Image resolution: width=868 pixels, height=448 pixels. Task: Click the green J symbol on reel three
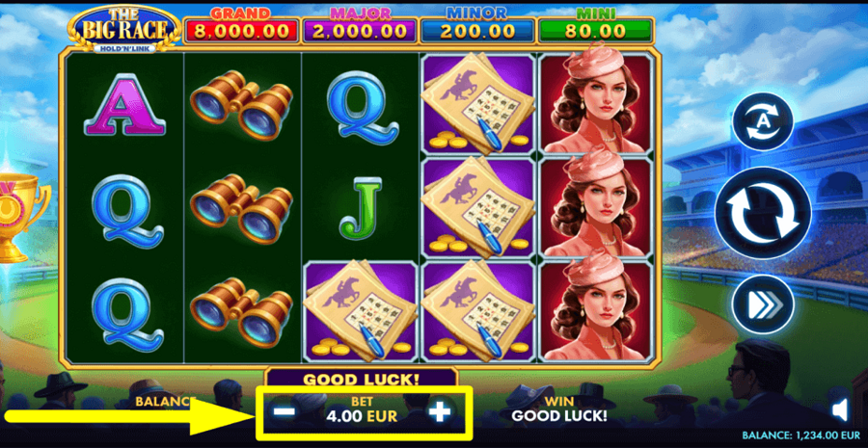[361, 208]
